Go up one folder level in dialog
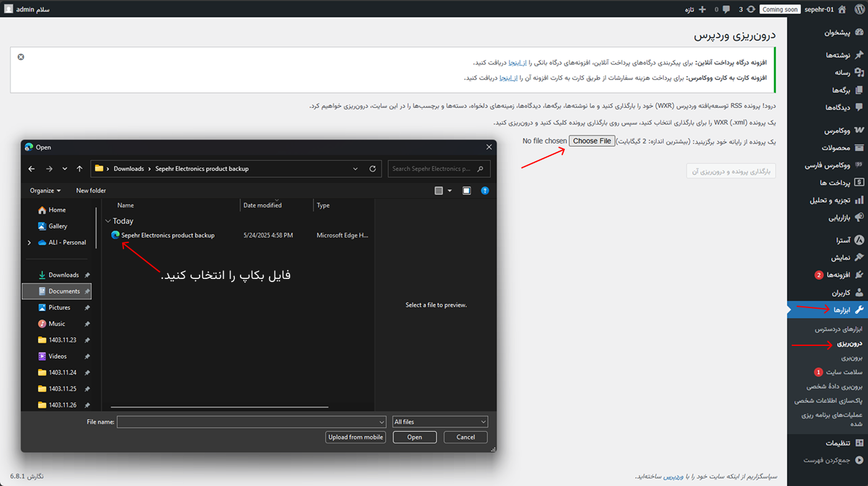 79,169
